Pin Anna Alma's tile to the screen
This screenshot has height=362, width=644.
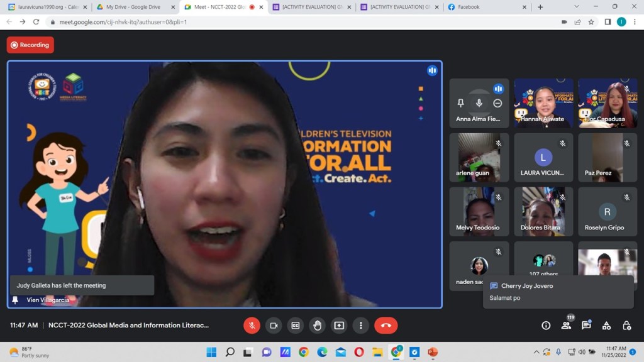point(460,103)
